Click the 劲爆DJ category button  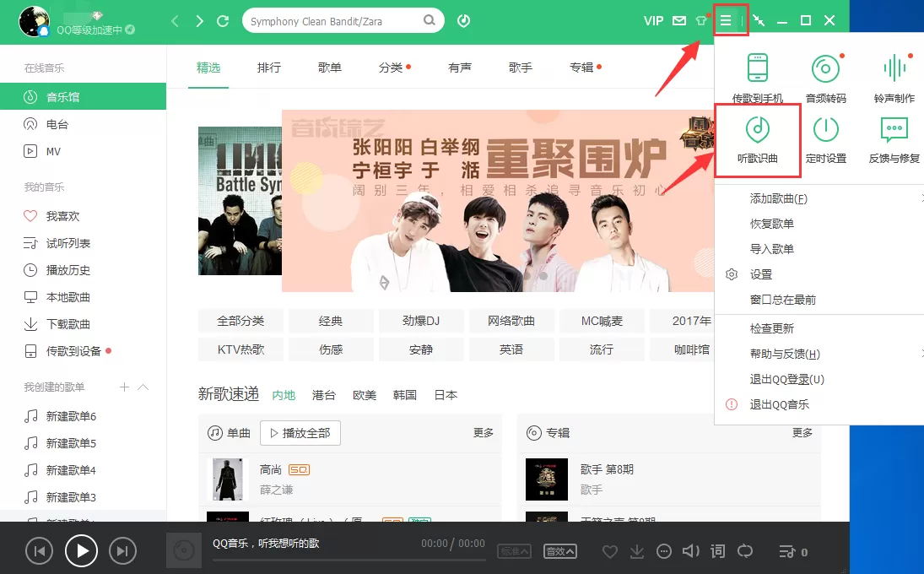click(421, 321)
